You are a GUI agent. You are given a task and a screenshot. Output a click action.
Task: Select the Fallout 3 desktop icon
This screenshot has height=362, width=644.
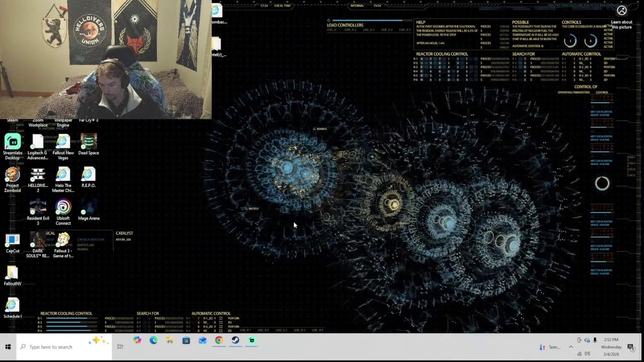tap(63, 245)
